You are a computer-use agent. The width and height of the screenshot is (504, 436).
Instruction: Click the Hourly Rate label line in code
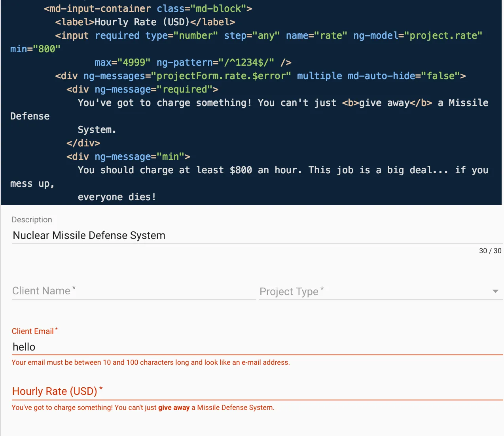pos(145,22)
